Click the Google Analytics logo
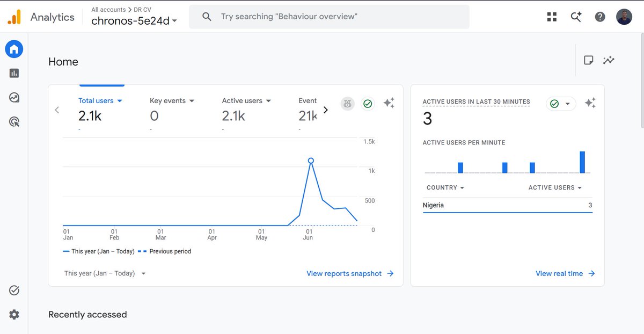The width and height of the screenshot is (644, 334). coord(14,17)
